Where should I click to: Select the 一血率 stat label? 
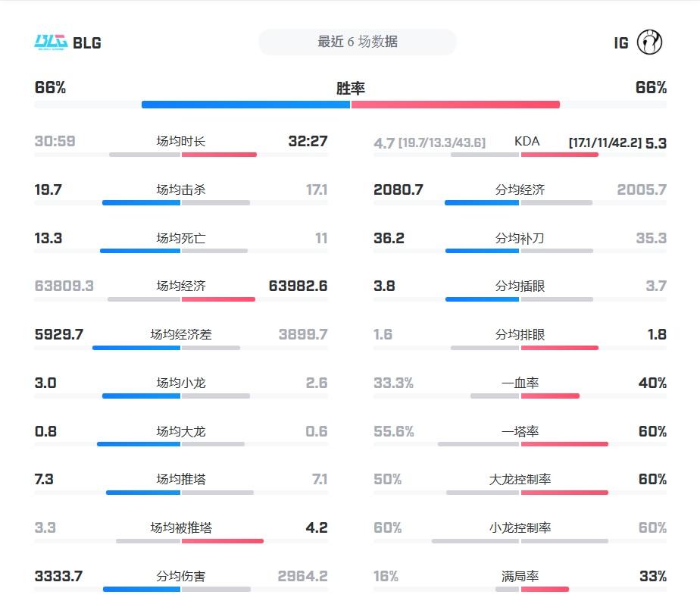pos(520,383)
